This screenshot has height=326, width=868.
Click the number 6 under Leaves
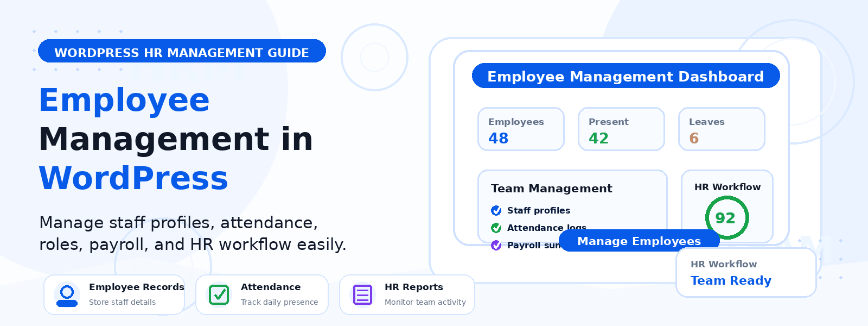pos(694,139)
